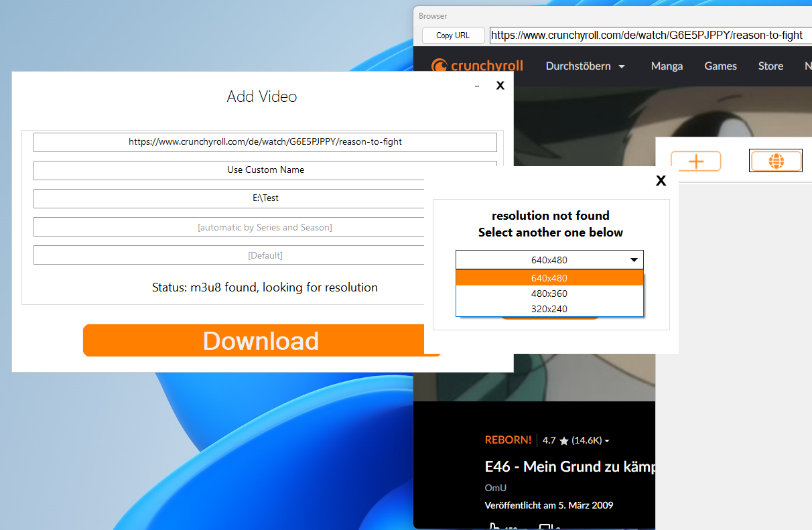Screen dimensions: 812x530
Task: Click the Crunchyroll logo
Action: pyautogui.click(x=477, y=66)
